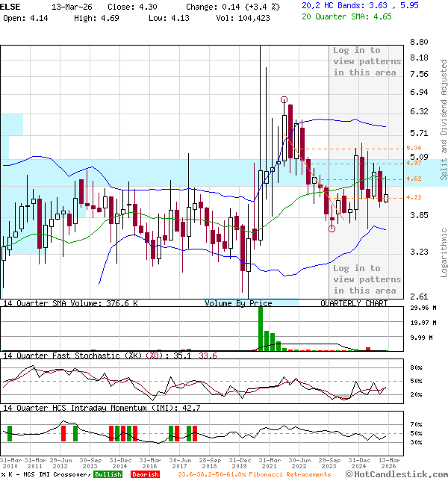448x478 pixels.
Task: Click the tallest green volume bar
Action: click(x=261, y=329)
